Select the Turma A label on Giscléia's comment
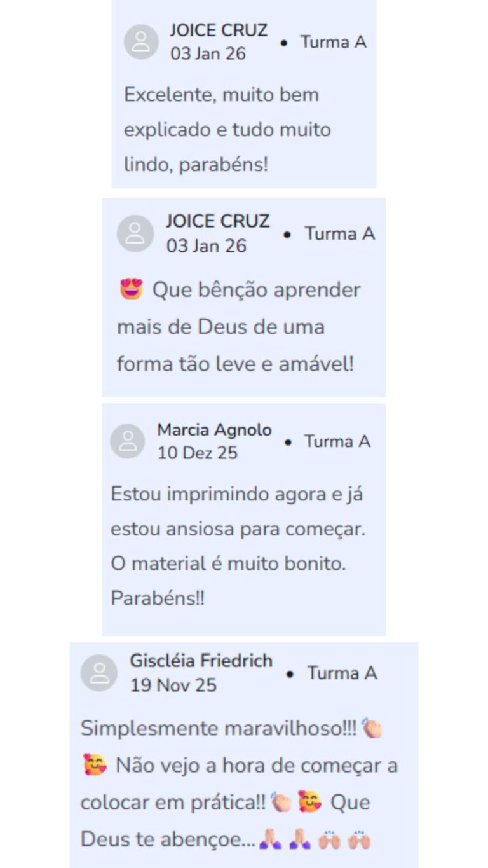The height and width of the screenshot is (868, 488). click(342, 673)
